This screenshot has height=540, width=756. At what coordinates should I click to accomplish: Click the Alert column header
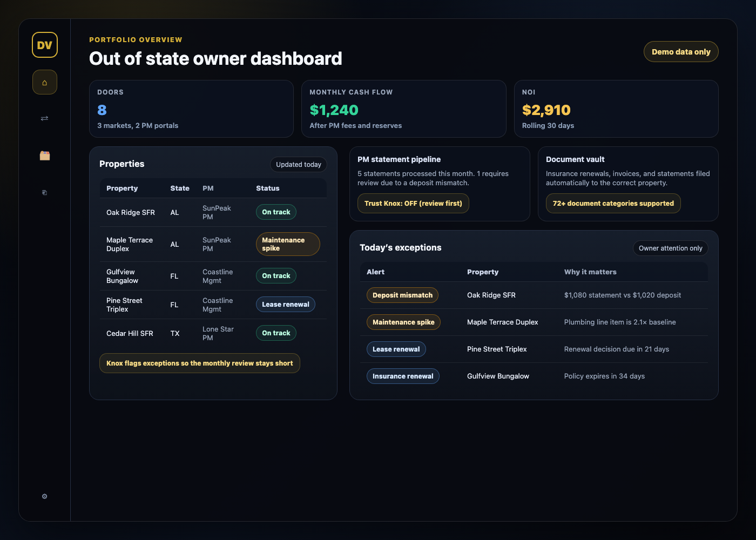click(376, 272)
